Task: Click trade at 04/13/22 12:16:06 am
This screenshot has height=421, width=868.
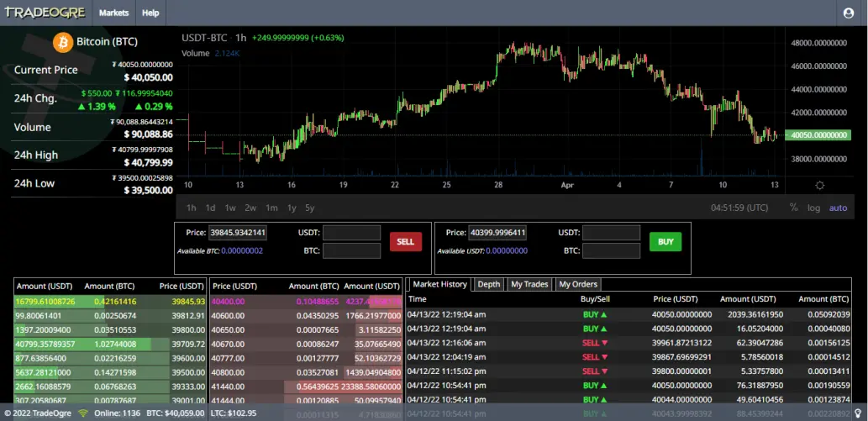Action: tap(629, 343)
